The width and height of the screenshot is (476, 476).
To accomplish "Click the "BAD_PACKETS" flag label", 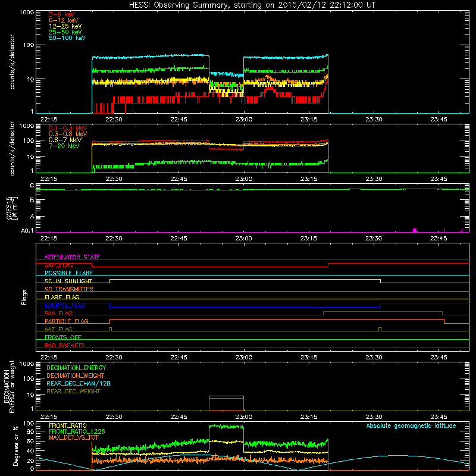I will tap(65, 345).
